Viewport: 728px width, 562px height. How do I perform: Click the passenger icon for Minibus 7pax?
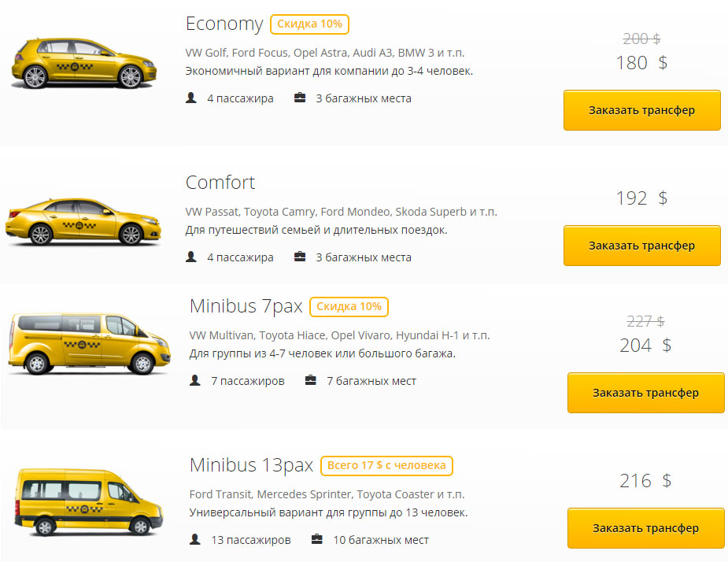coord(195,381)
